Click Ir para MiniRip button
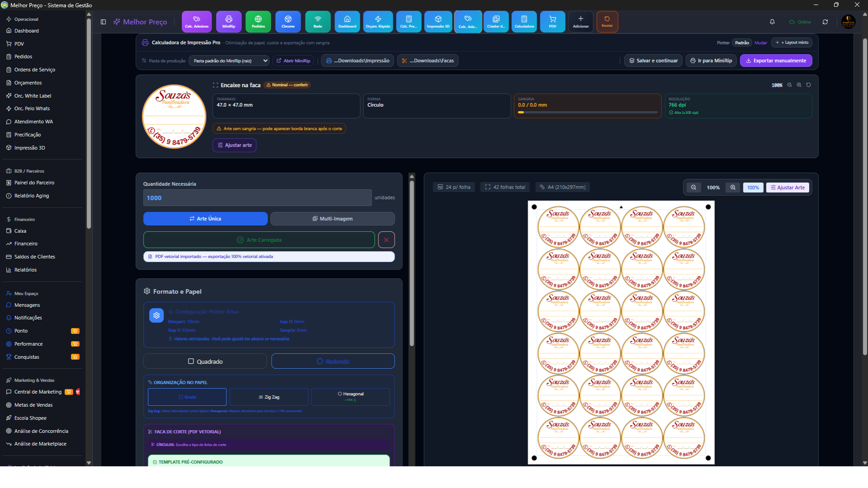The image size is (868, 488). [711, 61]
